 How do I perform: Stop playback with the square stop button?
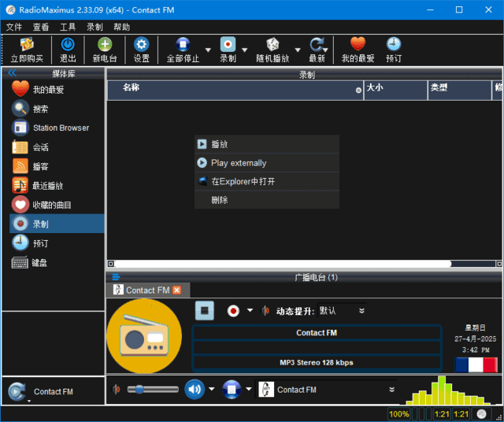[x=205, y=310]
